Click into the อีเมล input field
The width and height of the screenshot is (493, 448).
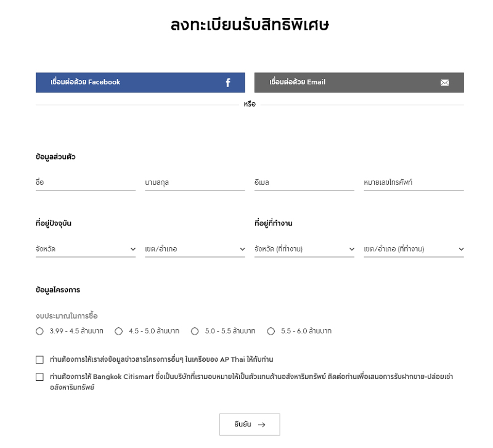[x=304, y=182]
